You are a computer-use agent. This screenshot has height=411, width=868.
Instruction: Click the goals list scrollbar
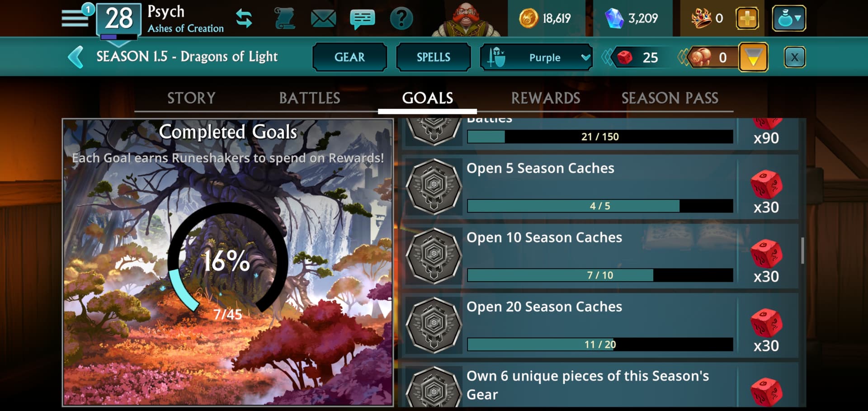click(802, 250)
